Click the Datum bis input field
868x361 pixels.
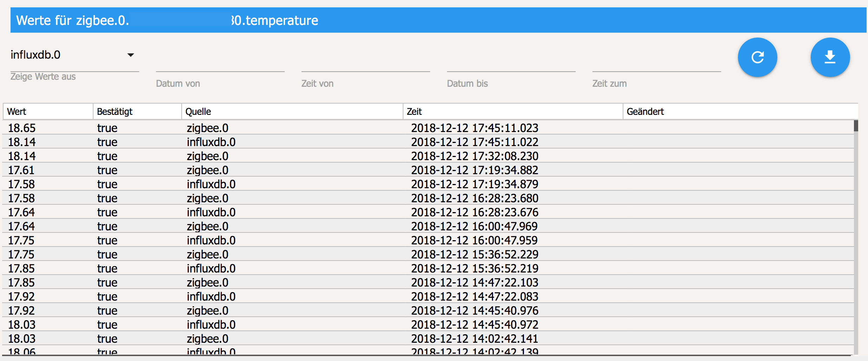511,65
